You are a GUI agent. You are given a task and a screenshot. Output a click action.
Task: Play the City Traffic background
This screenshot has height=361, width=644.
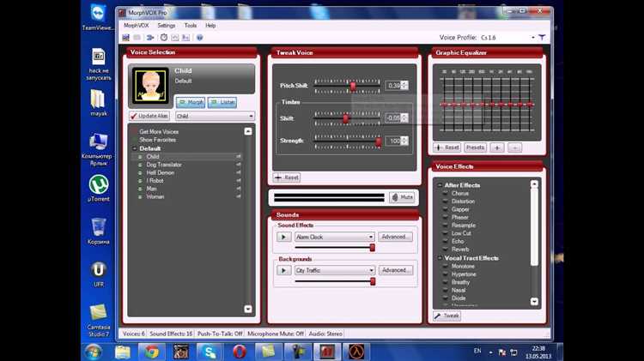(x=283, y=270)
